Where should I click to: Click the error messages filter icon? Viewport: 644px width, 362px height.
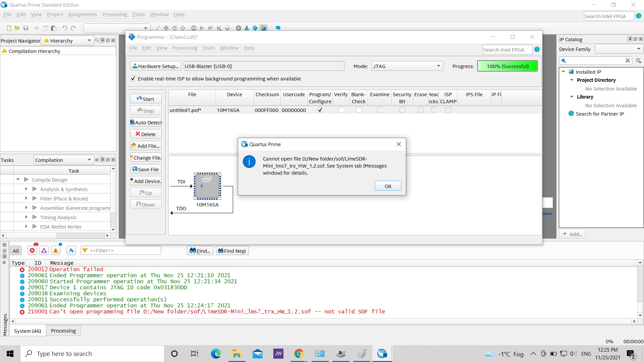point(32,251)
